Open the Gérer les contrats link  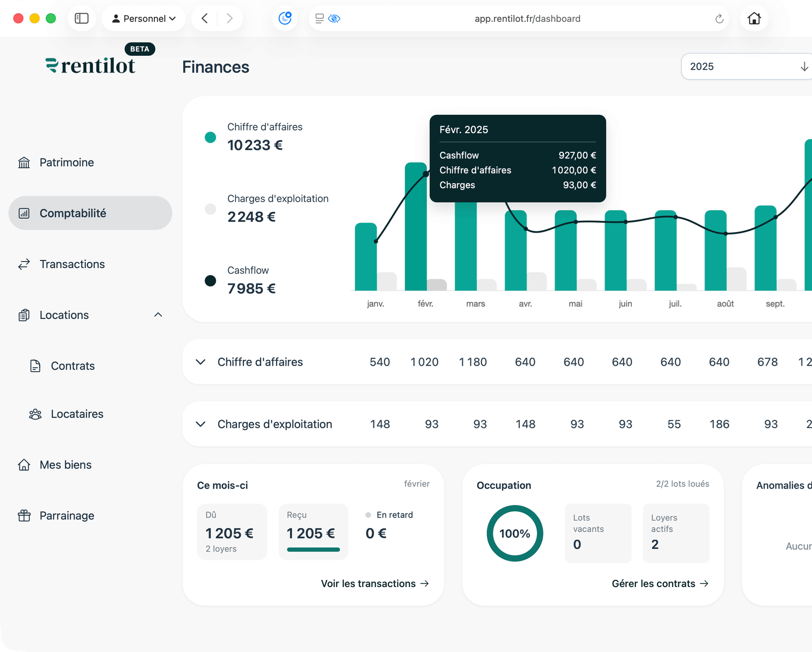point(660,584)
